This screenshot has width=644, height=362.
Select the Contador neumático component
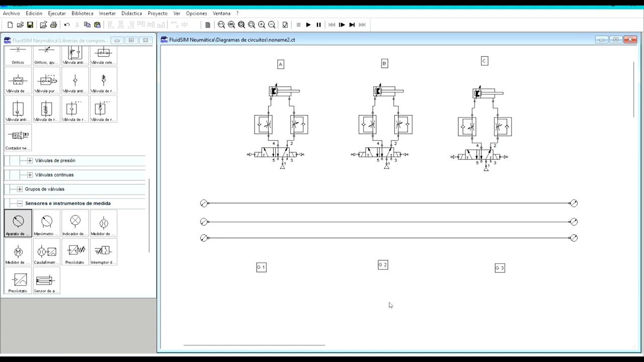pyautogui.click(x=18, y=138)
